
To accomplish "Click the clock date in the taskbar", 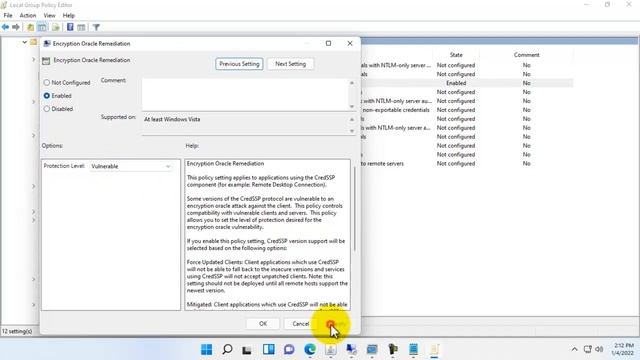I will [622, 353].
